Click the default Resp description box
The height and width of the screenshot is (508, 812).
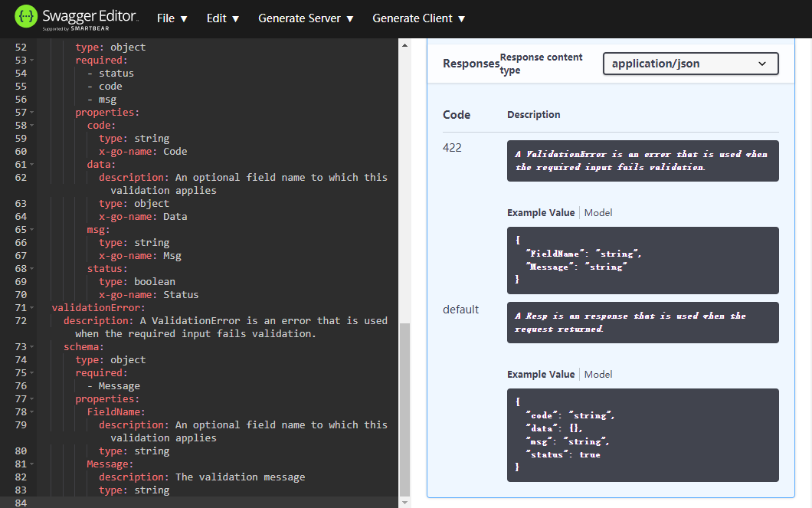click(643, 323)
